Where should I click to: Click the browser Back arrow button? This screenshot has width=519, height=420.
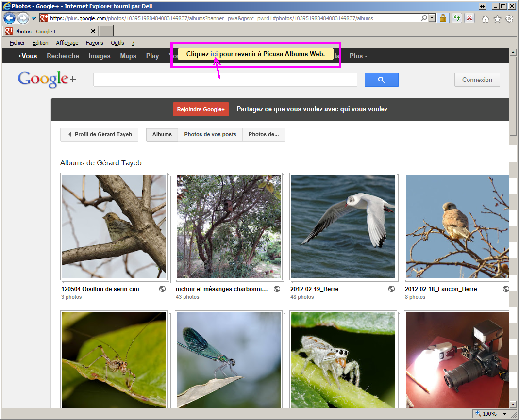(9, 18)
